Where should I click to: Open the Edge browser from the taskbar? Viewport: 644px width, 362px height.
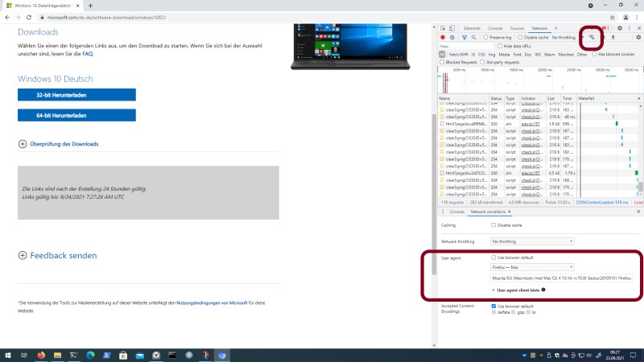point(90,355)
